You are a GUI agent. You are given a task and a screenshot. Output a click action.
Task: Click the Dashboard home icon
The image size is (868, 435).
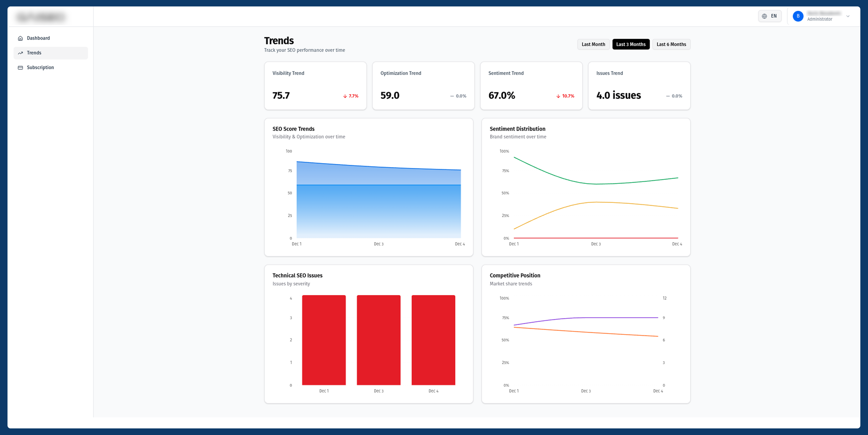pyautogui.click(x=20, y=38)
